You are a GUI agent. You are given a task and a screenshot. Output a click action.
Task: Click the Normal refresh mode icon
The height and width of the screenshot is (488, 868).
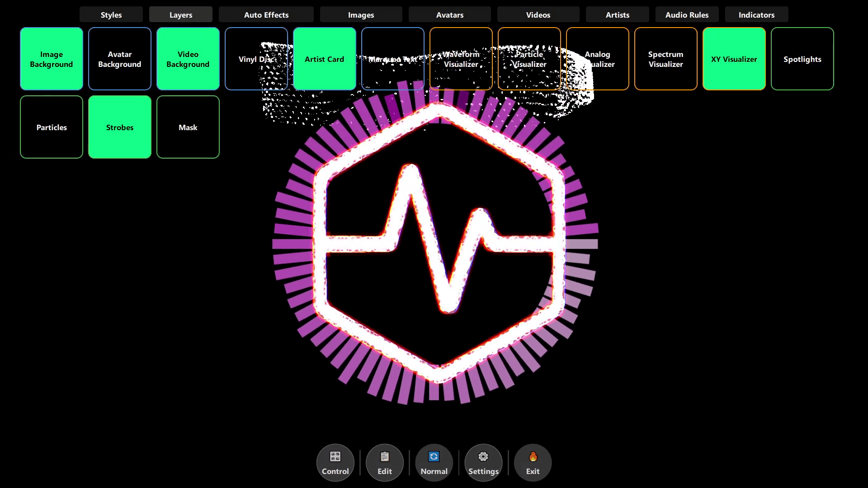pyautogui.click(x=434, y=462)
